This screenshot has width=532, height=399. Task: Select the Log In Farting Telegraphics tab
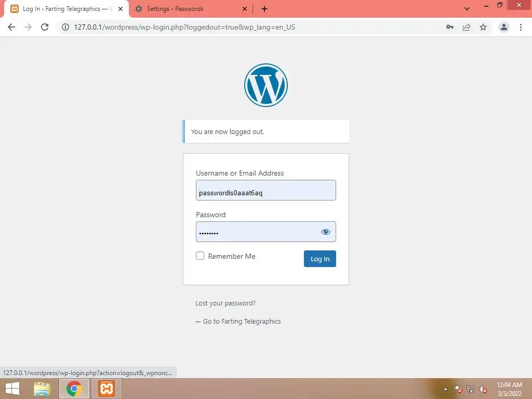click(x=66, y=9)
